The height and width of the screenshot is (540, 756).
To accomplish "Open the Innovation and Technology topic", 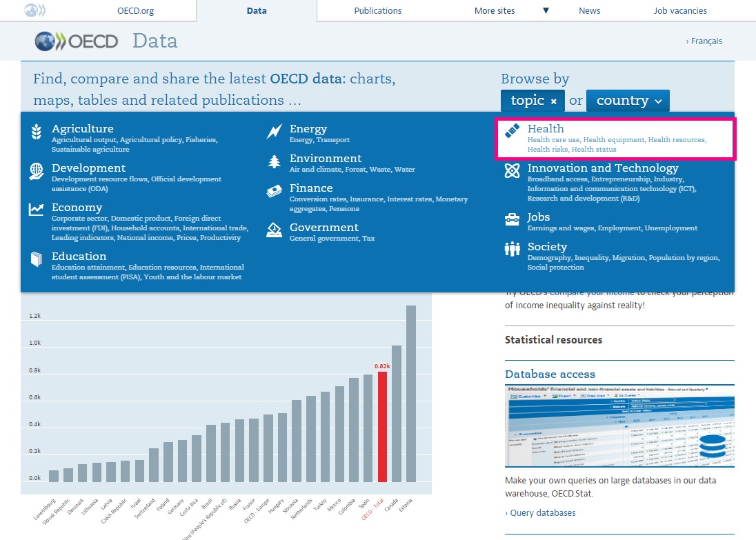I will point(603,168).
